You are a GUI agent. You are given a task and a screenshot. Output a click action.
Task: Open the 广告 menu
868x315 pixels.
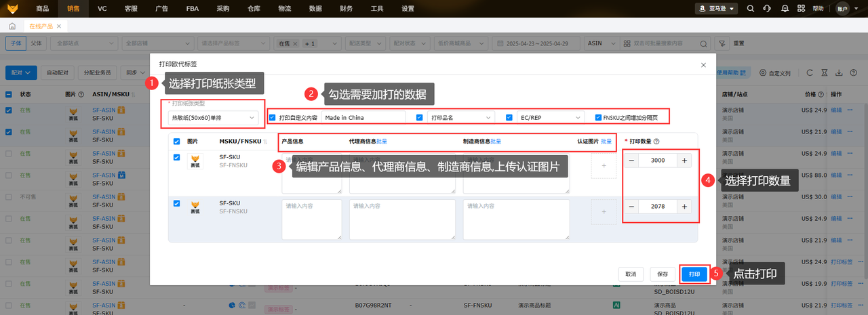coord(161,9)
